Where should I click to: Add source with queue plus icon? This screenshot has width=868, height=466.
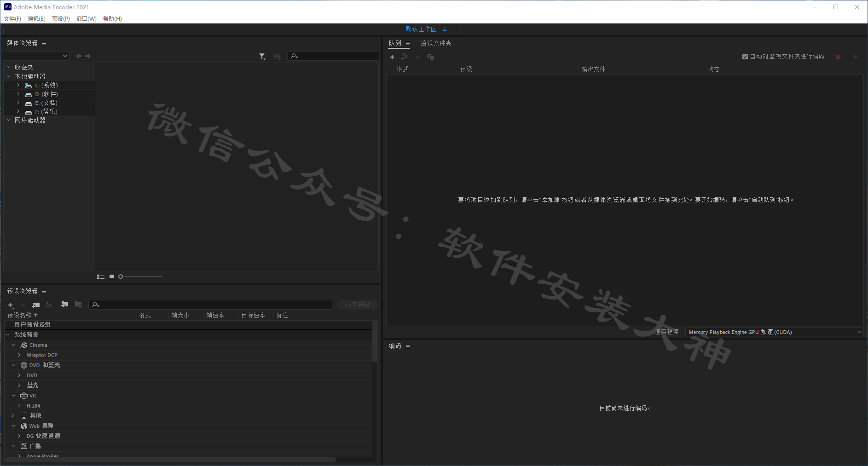[392, 57]
